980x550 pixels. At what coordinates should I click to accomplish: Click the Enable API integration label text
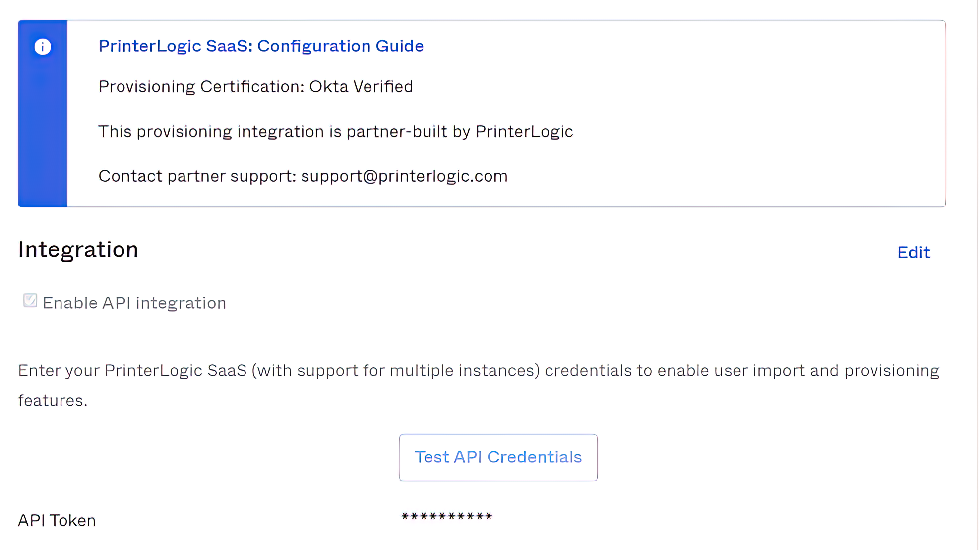(x=134, y=303)
